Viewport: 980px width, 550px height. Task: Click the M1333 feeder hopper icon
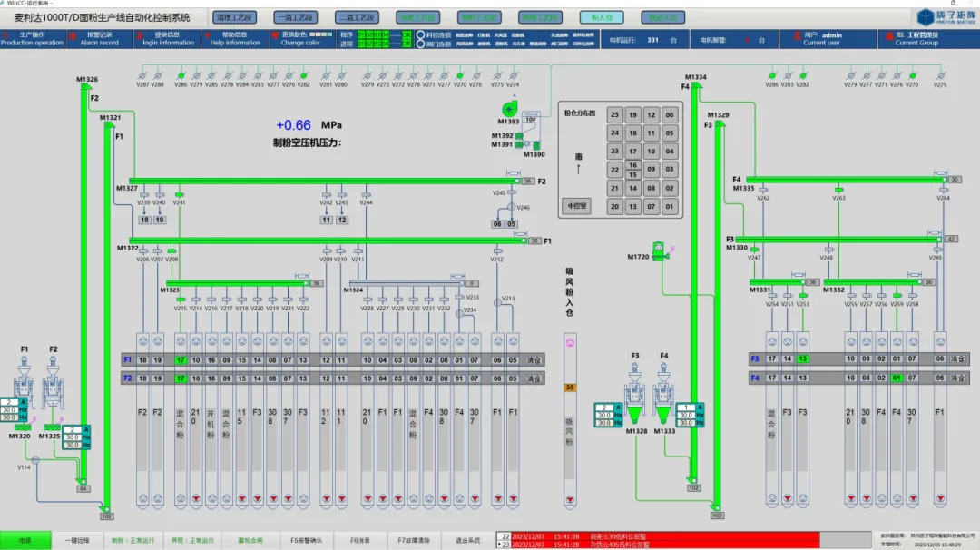pos(663,414)
